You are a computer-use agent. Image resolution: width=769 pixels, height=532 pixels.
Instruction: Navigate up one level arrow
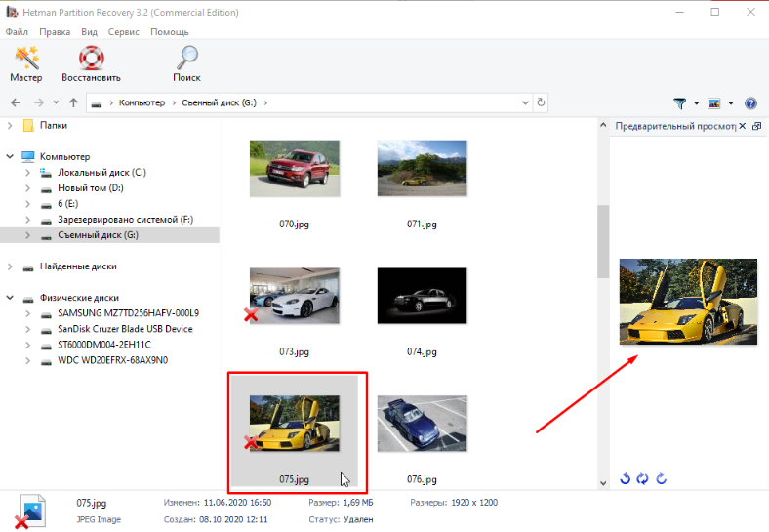tap(73, 102)
